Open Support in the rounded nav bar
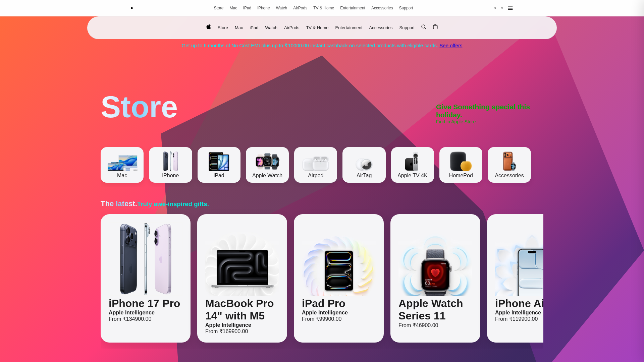644x362 pixels. click(x=407, y=28)
